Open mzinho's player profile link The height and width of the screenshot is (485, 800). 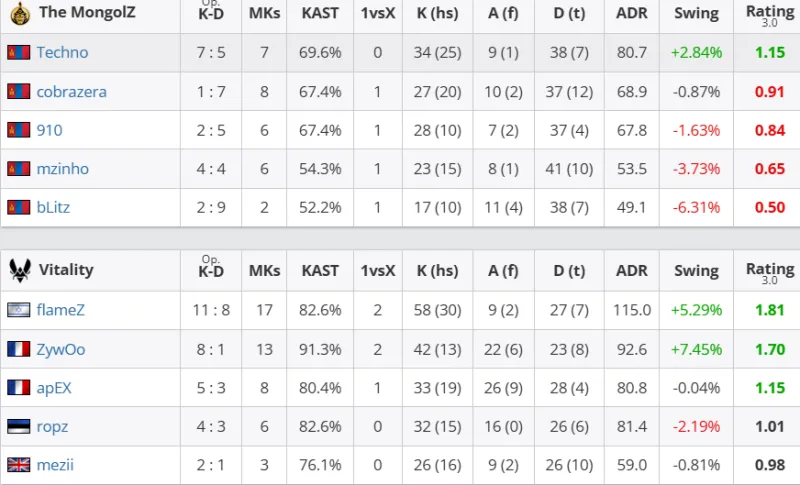(x=62, y=169)
